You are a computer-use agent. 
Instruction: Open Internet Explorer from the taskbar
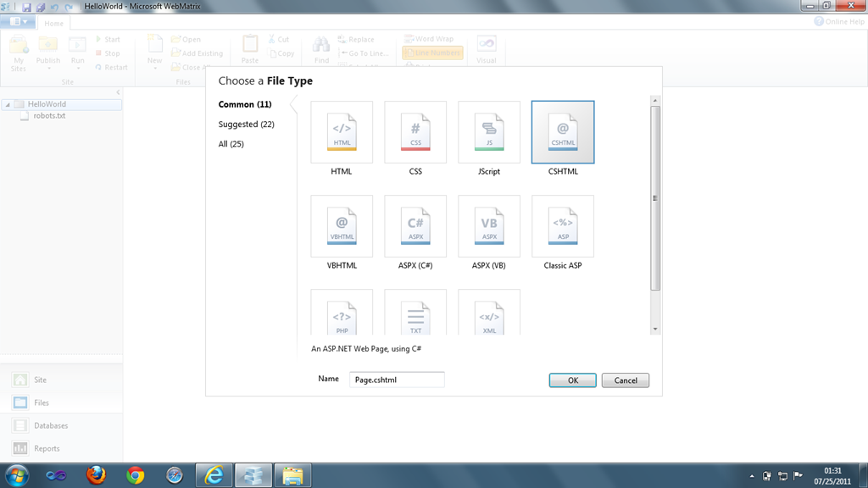[x=214, y=475]
